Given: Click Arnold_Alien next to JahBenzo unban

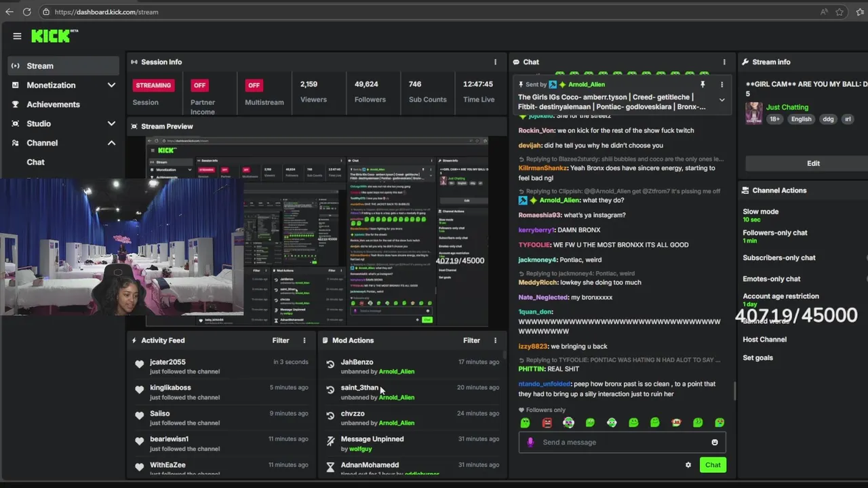Looking at the screenshot, I should click(397, 371).
